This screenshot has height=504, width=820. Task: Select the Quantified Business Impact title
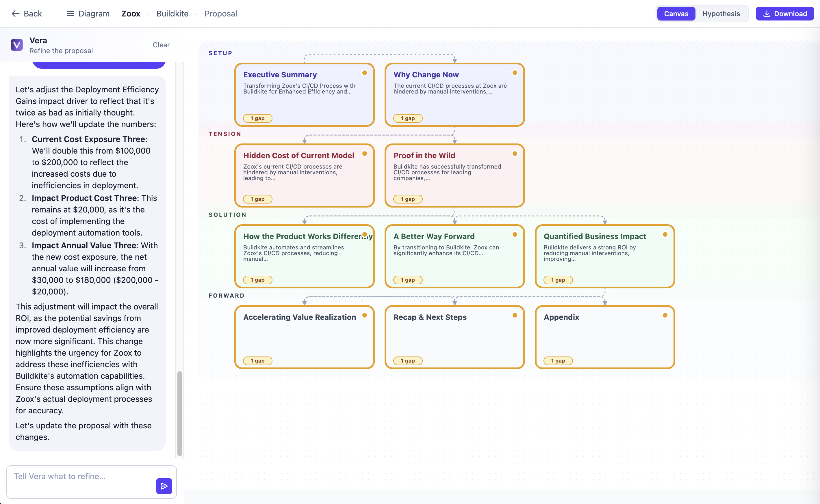595,236
